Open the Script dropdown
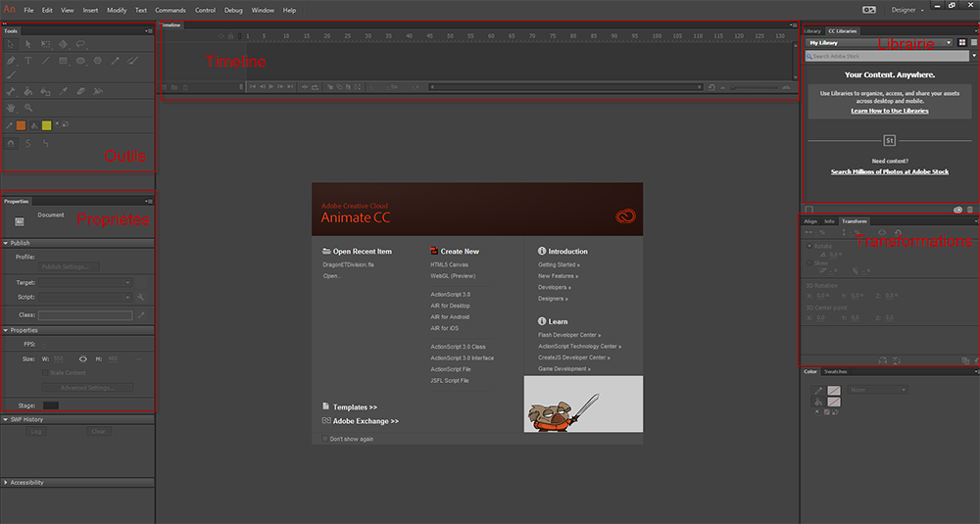The height and width of the screenshot is (524, 980). 85,298
